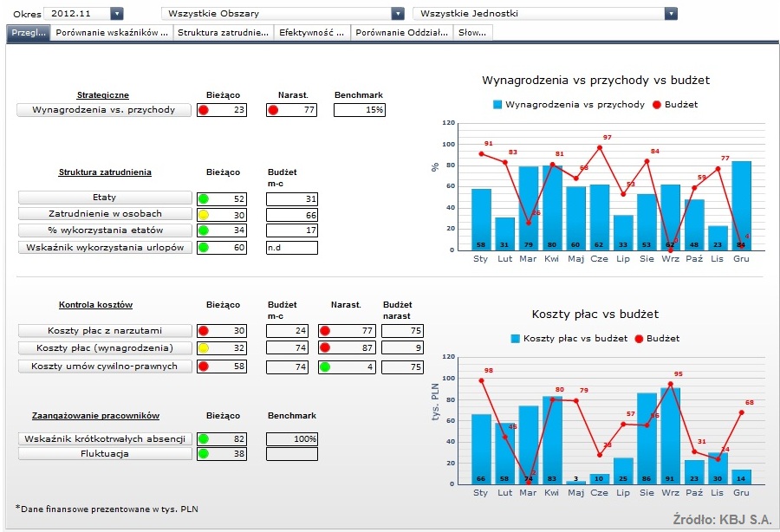Click green Narast. indicator for Koszty umów cywilno-prawnych
780x532 pixels.
[x=325, y=367]
